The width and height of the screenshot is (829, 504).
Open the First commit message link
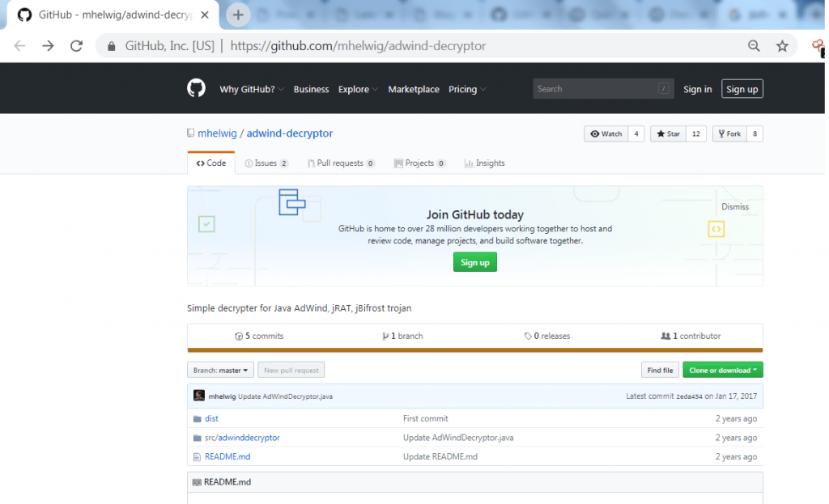click(426, 418)
